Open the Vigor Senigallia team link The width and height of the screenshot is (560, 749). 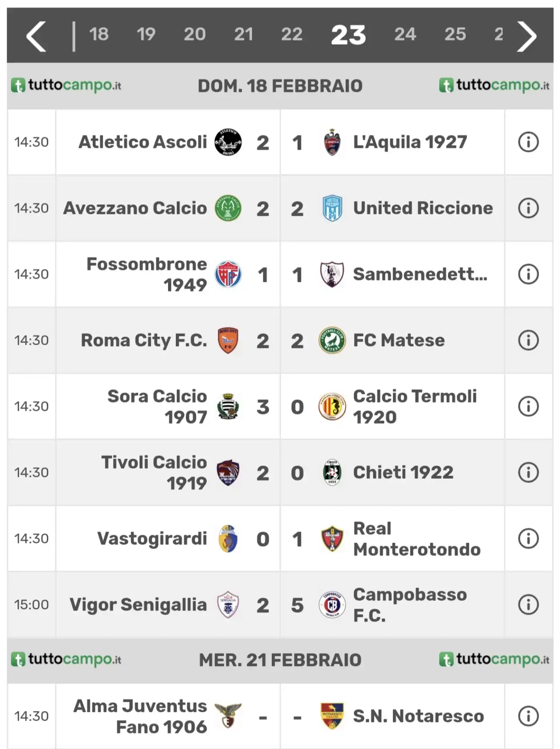pos(138,605)
